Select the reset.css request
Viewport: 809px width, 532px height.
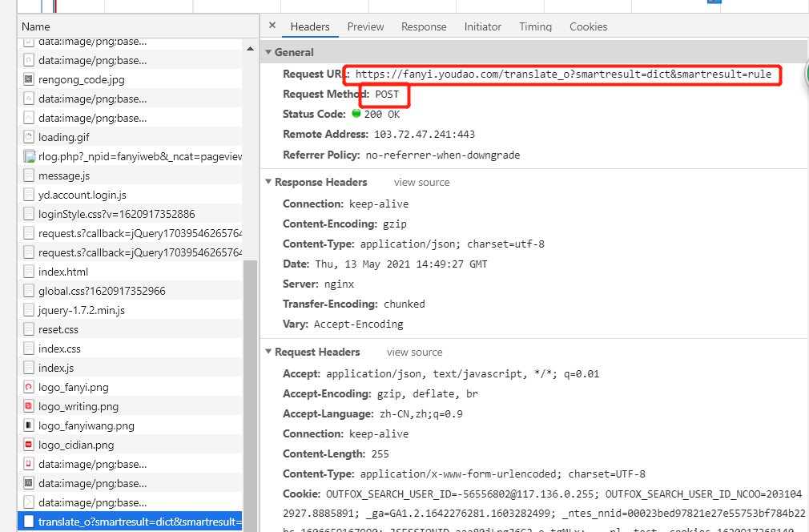[130, 329]
